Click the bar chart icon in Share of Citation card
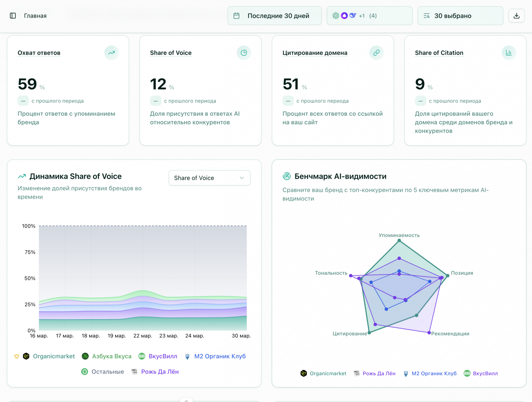This screenshot has height=402, width=532. click(508, 53)
